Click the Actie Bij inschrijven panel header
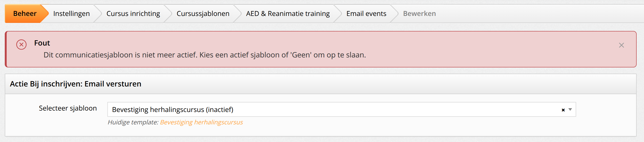The image size is (644, 142). [x=320, y=84]
